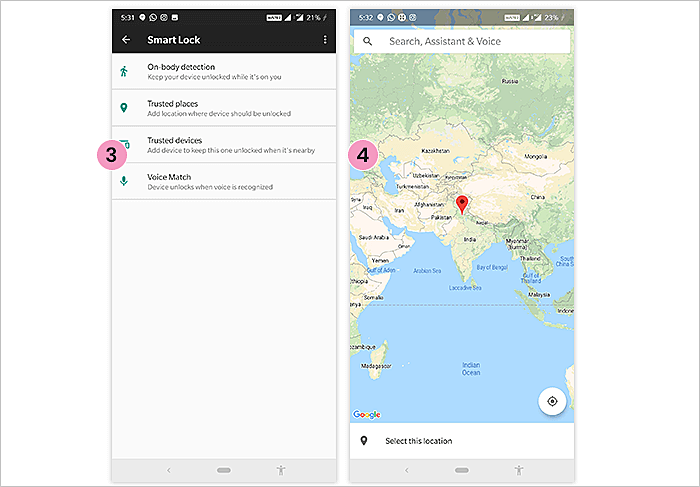The width and height of the screenshot is (700, 487).
Task: Tap the Iran label on the map
Action: coord(399,210)
